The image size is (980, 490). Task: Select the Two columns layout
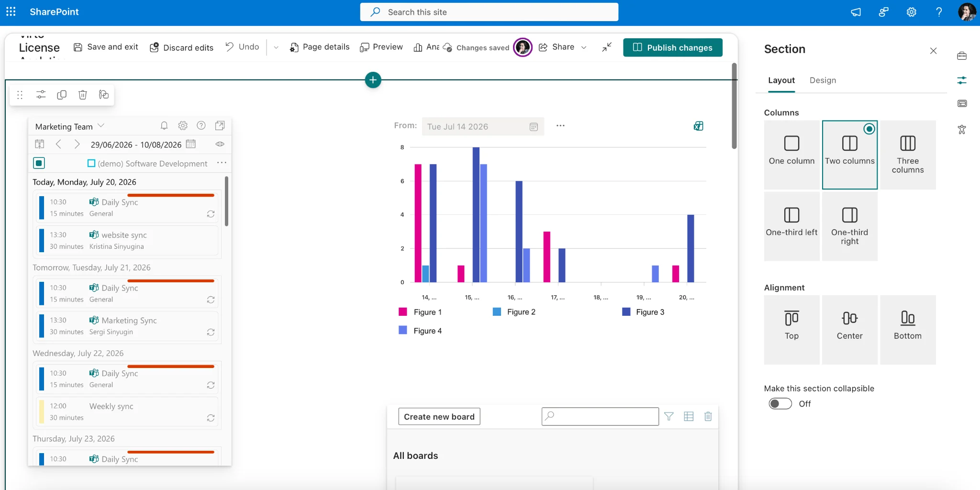pyautogui.click(x=850, y=155)
